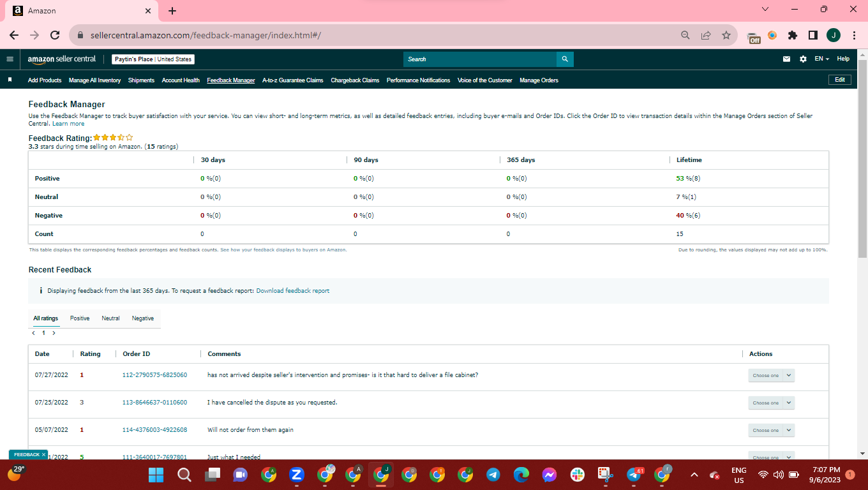This screenshot has width=868, height=490.
Task: Open the Actions dropdown for 07/27/2022 feedback
Action: (771, 375)
